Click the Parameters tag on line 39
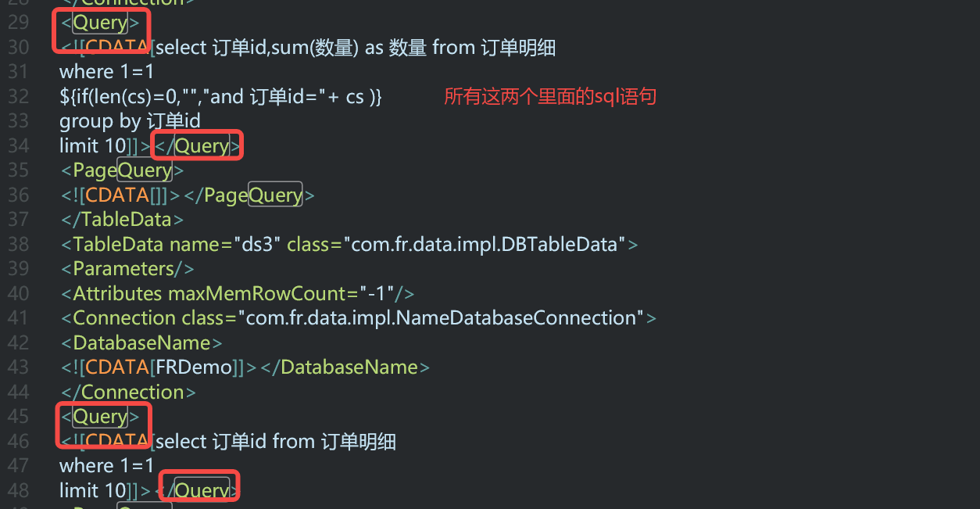Viewport: 980px width, 509px height. [127, 269]
